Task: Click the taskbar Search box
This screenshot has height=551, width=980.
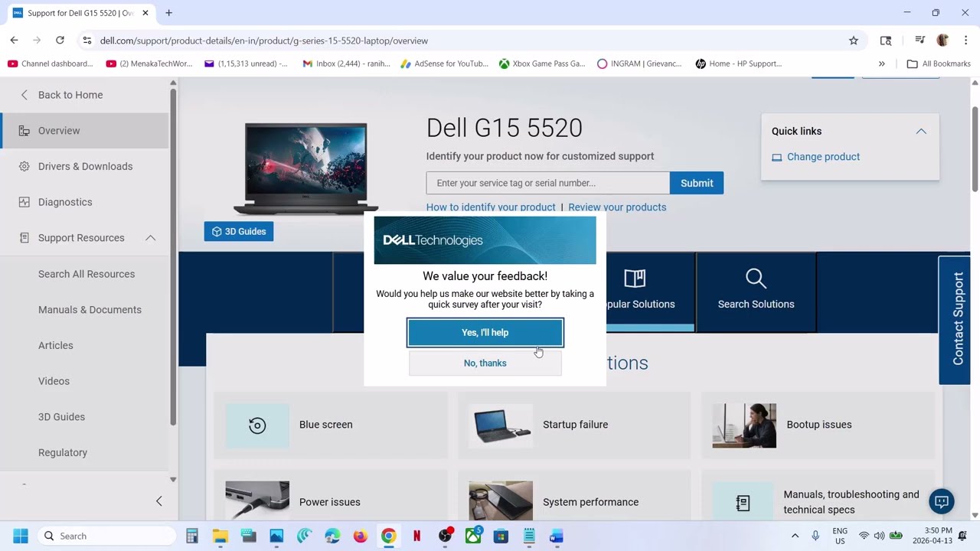Action: pos(107,536)
